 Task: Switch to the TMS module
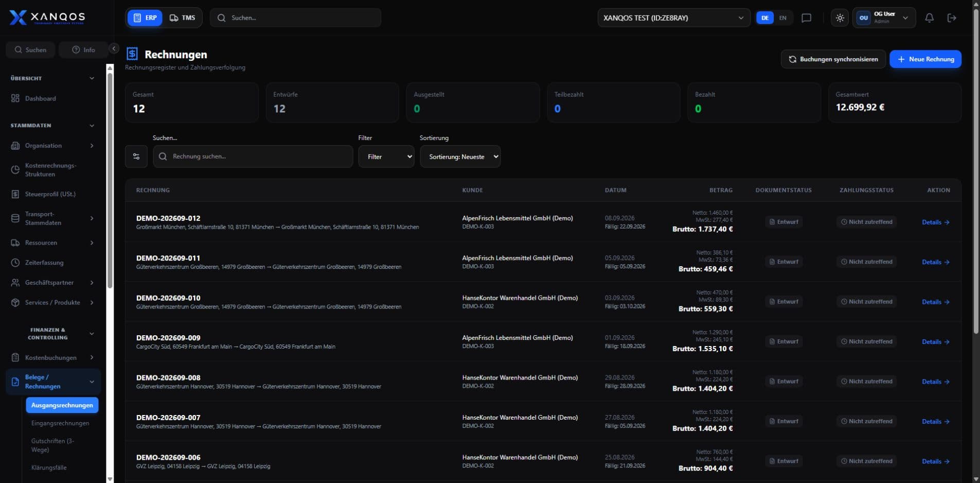[183, 18]
